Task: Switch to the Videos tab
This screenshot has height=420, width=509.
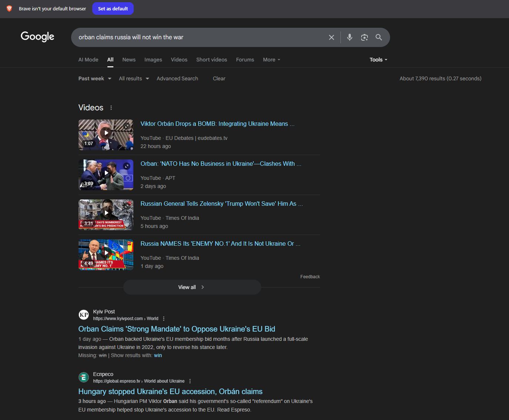Action: point(179,60)
